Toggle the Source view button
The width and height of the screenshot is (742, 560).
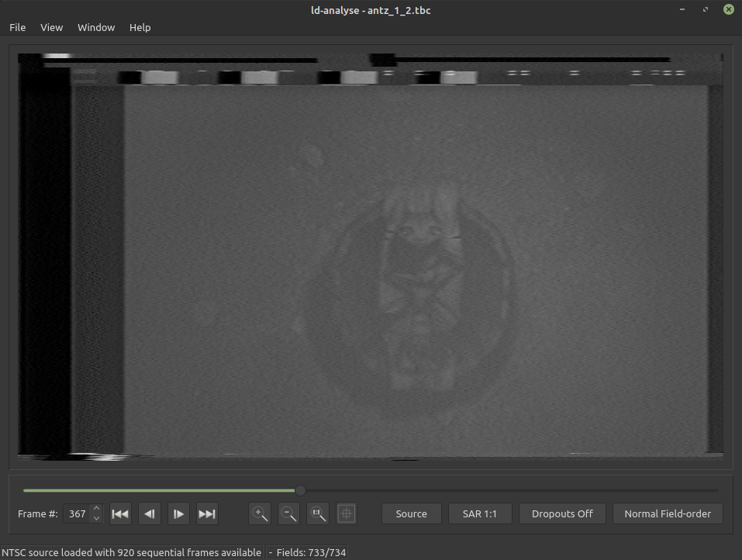(x=411, y=513)
